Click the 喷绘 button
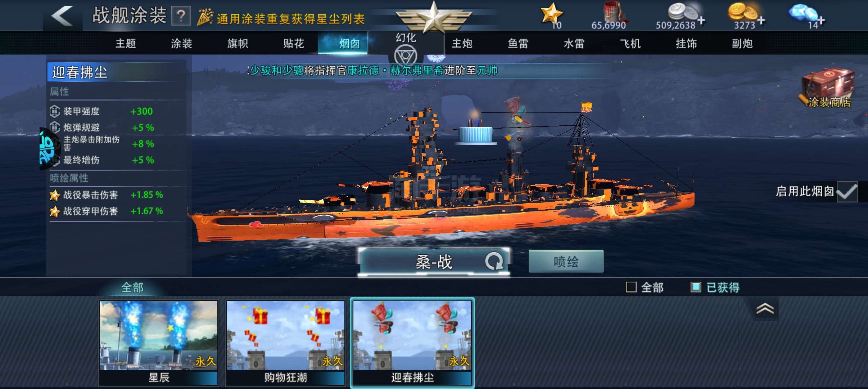868x389 pixels. pyautogui.click(x=566, y=261)
